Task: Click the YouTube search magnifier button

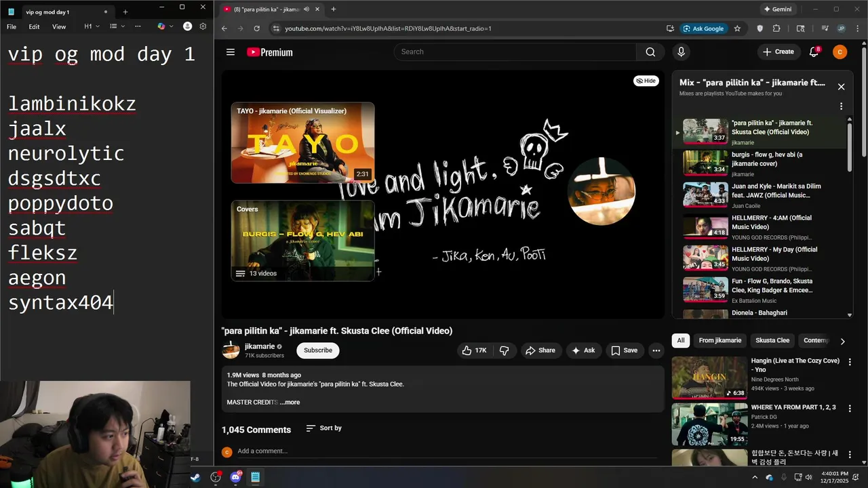Action: [x=650, y=52]
